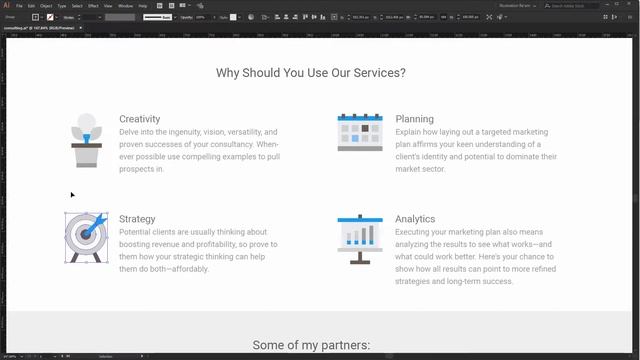640x360 pixels.
Task: Click the Search Adobe Stock field
Action: pyautogui.click(x=572, y=6)
